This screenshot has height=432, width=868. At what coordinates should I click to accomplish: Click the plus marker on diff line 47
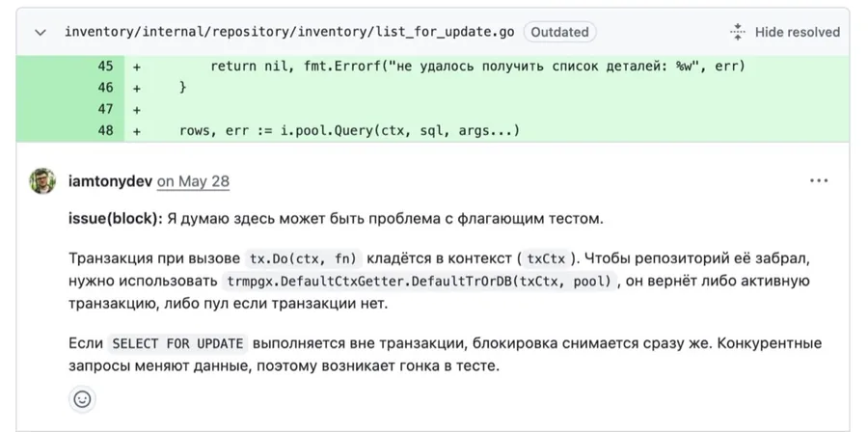tap(137, 110)
